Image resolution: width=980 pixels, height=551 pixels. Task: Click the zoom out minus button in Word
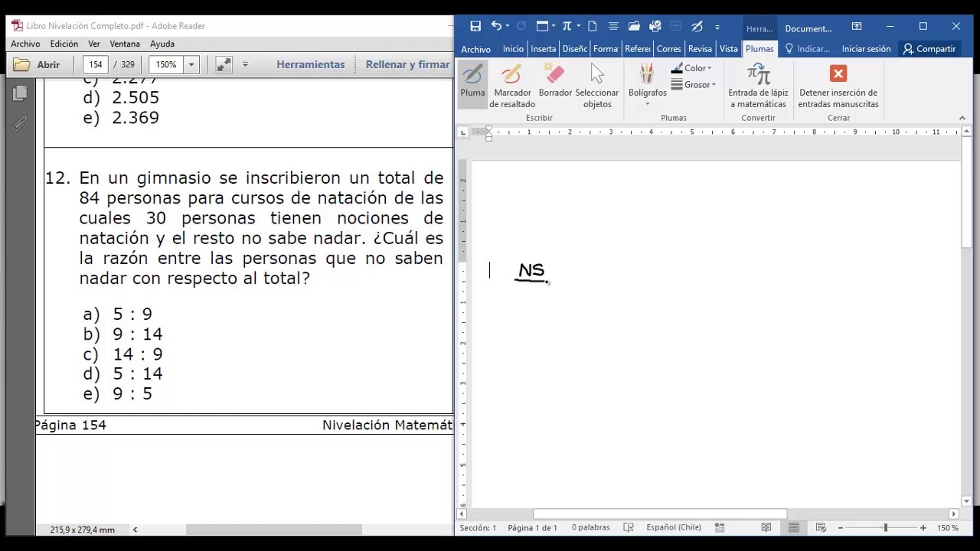coord(841,527)
